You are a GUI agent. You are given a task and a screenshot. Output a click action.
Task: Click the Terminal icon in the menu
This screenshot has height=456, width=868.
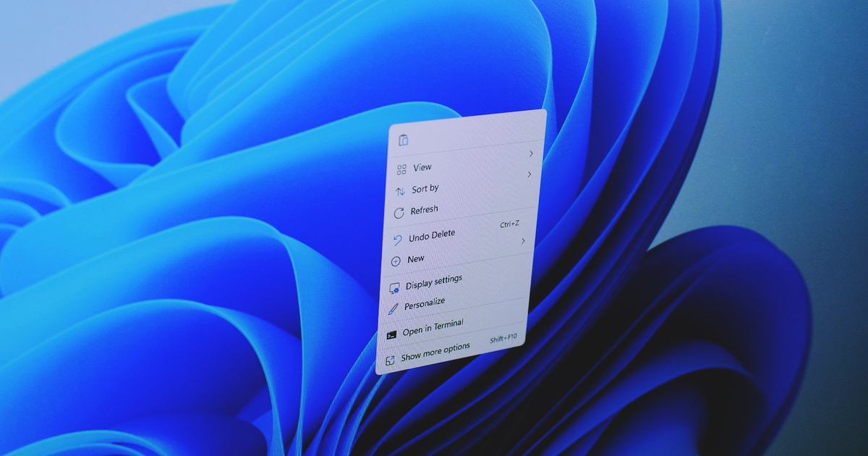(x=391, y=334)
